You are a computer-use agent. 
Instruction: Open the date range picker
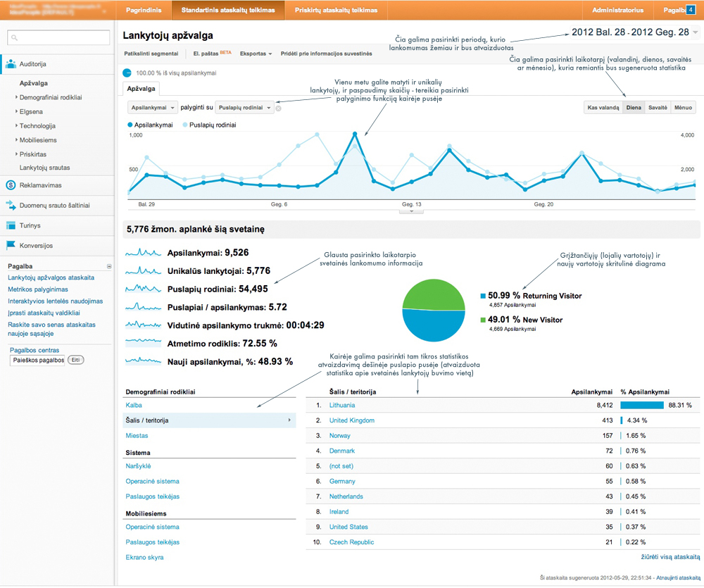(x=634, y=32)
